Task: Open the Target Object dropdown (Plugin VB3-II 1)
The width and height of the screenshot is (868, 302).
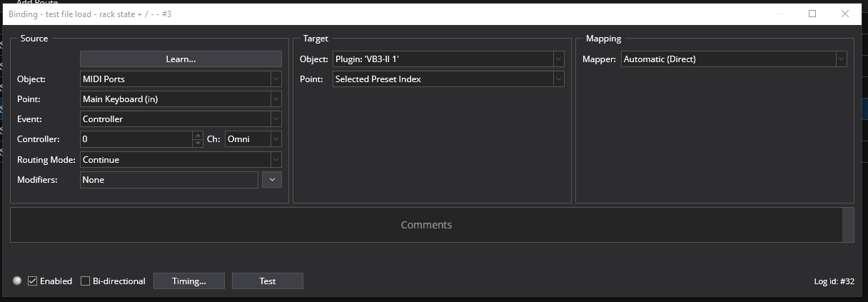Action: [448, 59]
